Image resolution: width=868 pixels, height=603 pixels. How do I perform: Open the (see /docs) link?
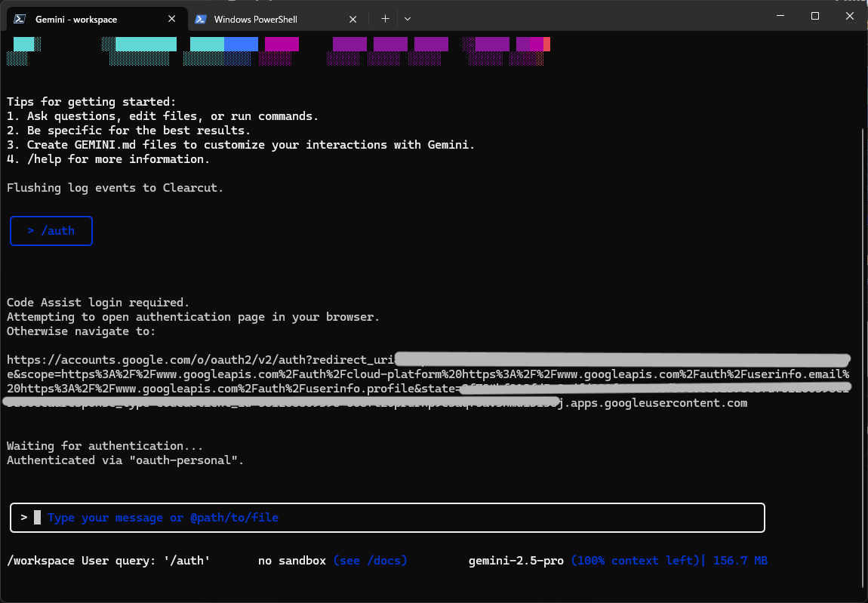tap(370, 560)
